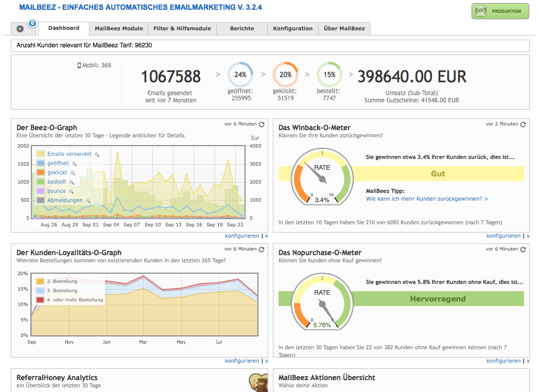Switch to the MailBeez Module tab
This screenshot has width=539, height=392.
coord(118,28)
